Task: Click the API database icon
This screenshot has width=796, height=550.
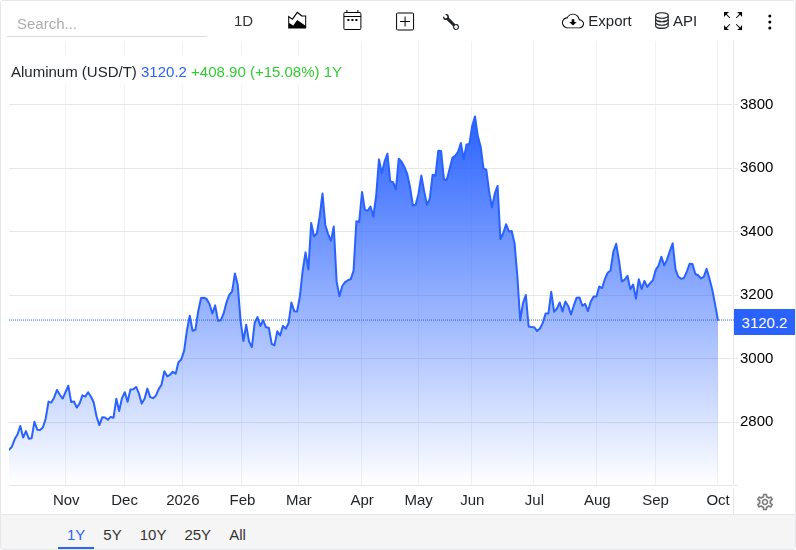Action: 661,21
